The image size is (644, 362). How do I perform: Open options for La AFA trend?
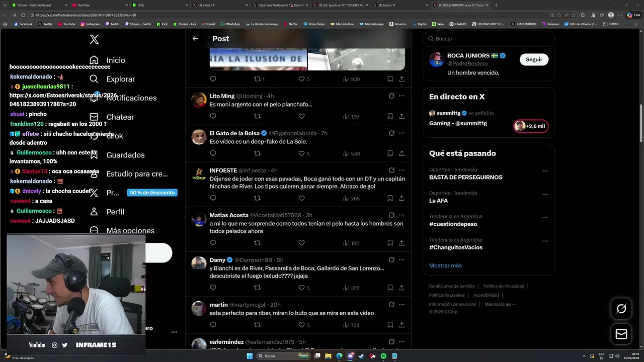[x=545, y=195]
